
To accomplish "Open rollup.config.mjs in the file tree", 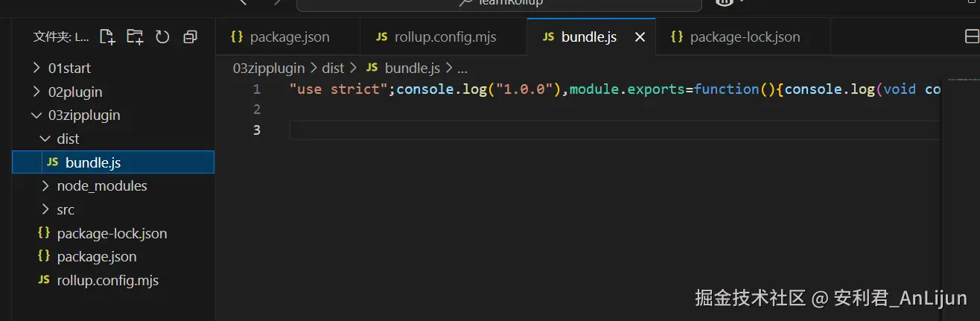I will pyautogui.click(x=113, y=280).
